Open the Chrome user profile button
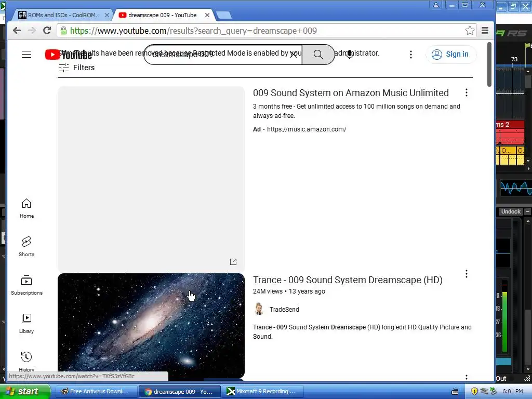Viewport: 532px width, 399px height. pyautogui.click(x=436, y=5)
